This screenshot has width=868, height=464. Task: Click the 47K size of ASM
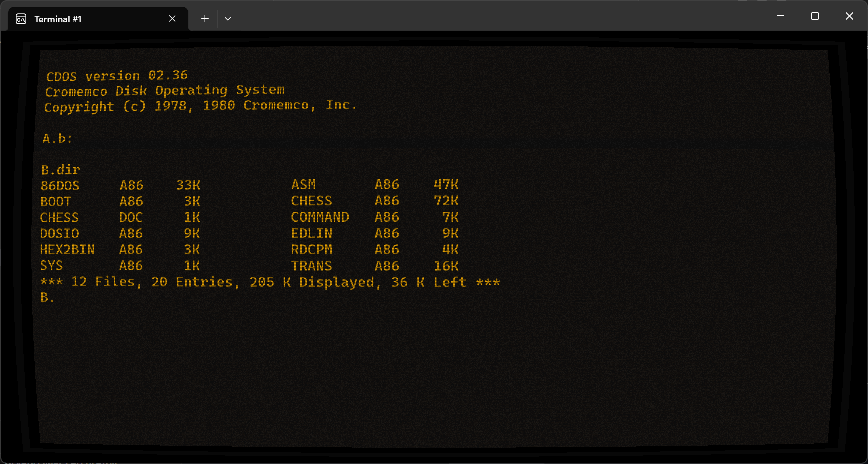[x=446, y=185]
